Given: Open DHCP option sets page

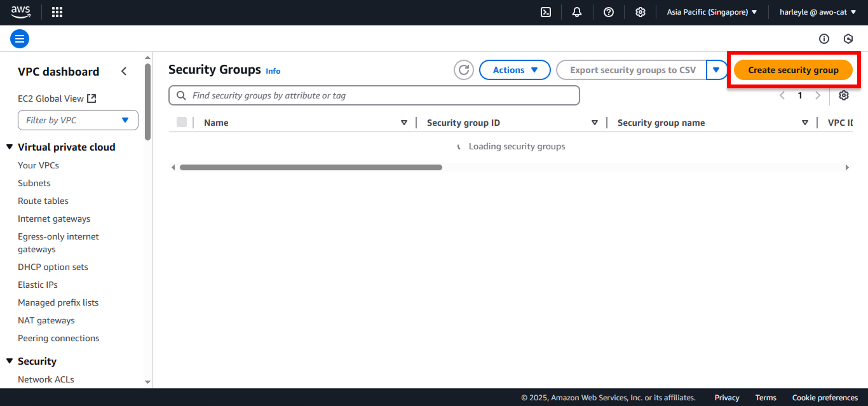Looking at the screenshot, I should (53, 267).
